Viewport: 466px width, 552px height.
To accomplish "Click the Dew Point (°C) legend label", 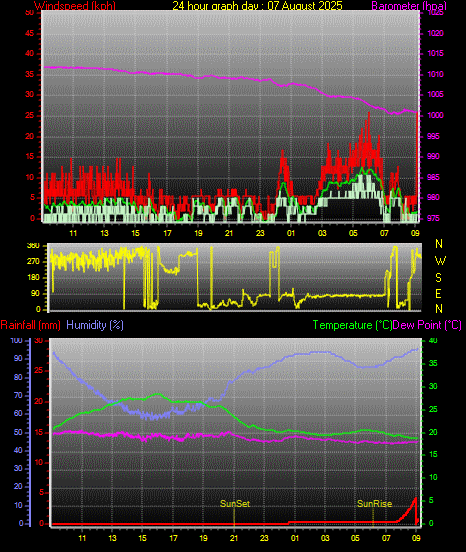I will coord(427,325).
